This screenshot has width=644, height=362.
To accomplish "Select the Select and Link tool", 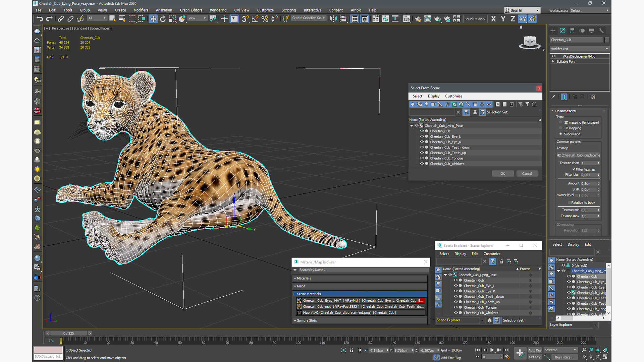I will point(61,19).
